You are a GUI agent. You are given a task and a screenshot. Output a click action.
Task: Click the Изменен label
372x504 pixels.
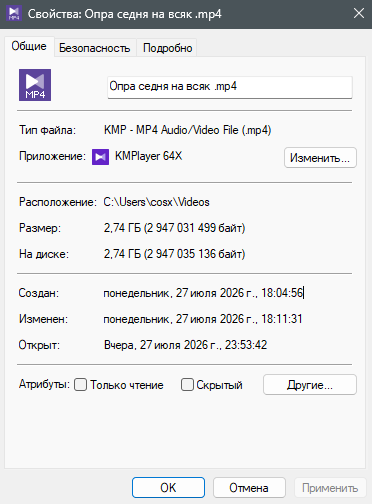43,319
